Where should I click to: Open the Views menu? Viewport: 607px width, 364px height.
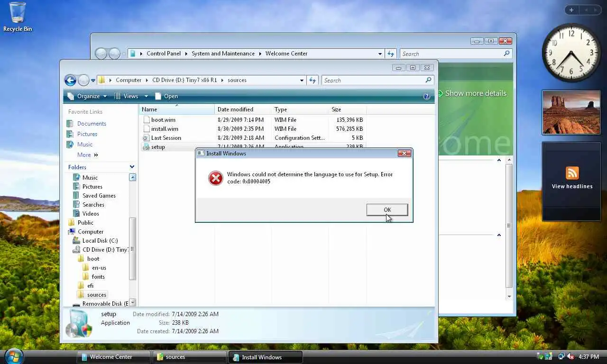tap(131, 96)
